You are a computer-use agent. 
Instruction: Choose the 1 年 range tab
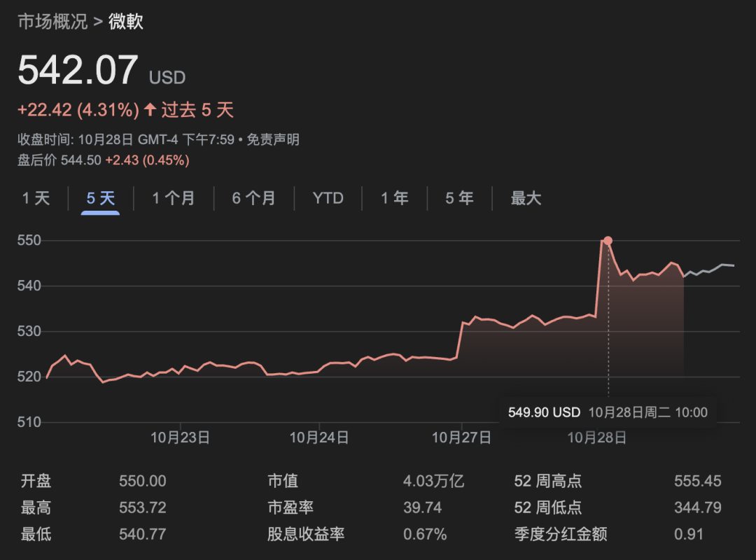394,199
